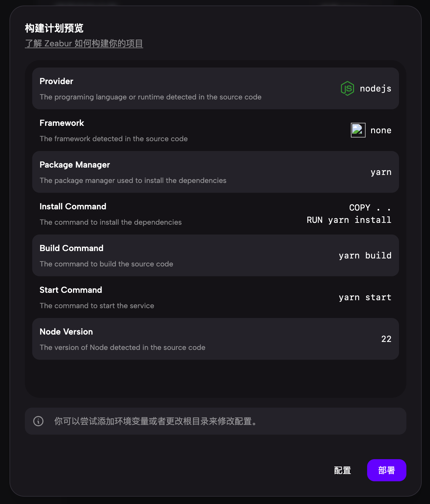The image size is (430, 504).
Task: Click the yarn build command value
Action: (x=365, y=256)
